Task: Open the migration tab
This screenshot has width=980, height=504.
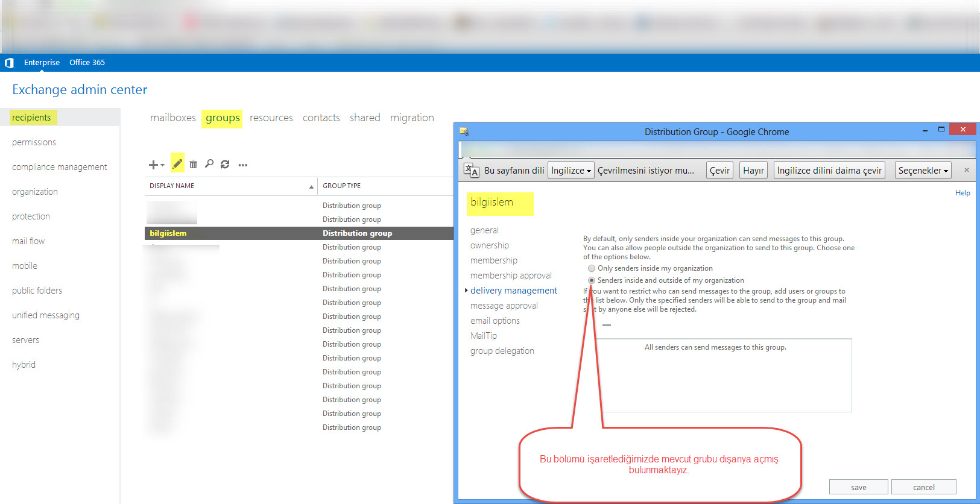Action: pos(412,118)
